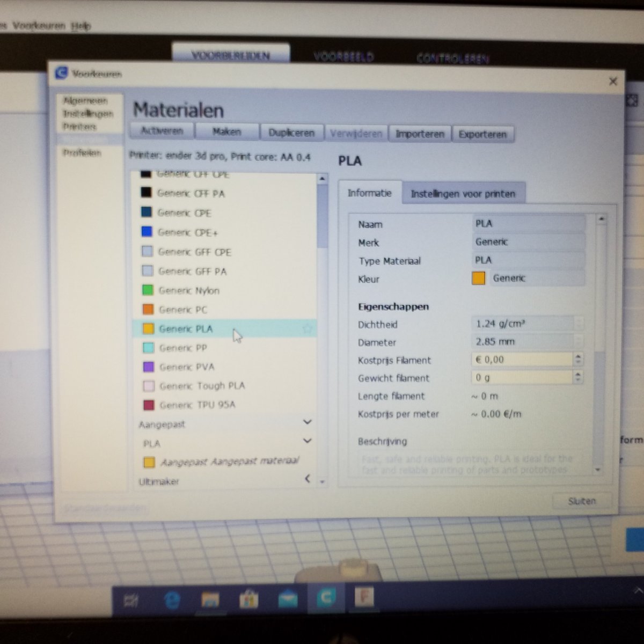Select Aangepast materiaal custom entry
Screen dimensions: 644x644
click(224, 462)
